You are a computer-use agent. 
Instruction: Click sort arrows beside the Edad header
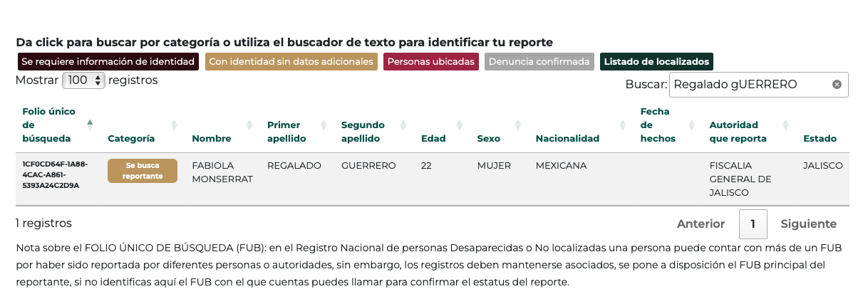(460, 125)
